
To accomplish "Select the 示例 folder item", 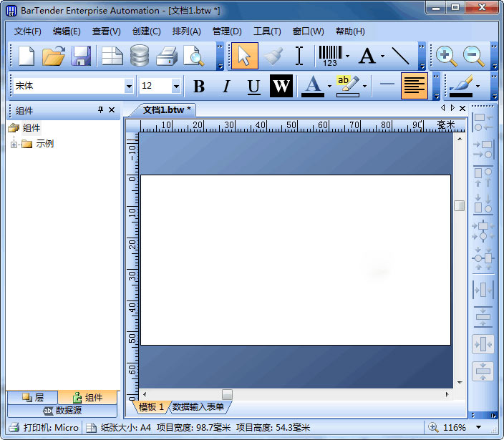I will (x=44, y=144).
